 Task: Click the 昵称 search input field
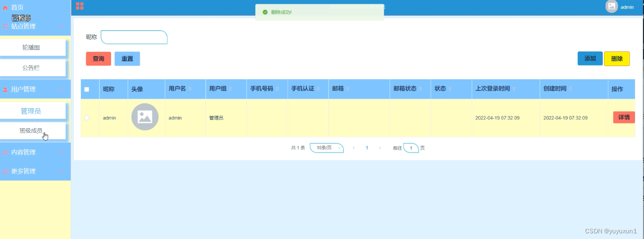click(134, 37)
